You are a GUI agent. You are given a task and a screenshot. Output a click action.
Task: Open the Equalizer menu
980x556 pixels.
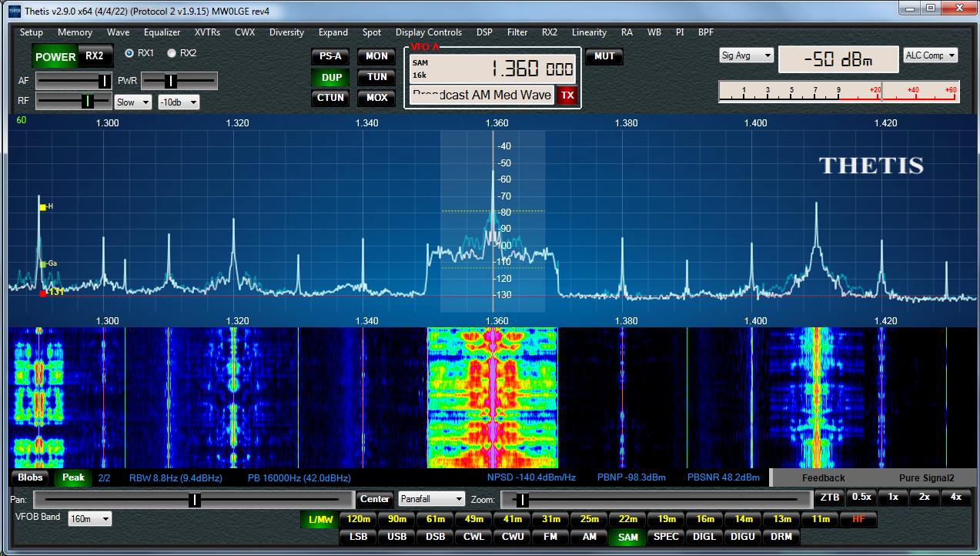tap(162, 32)
